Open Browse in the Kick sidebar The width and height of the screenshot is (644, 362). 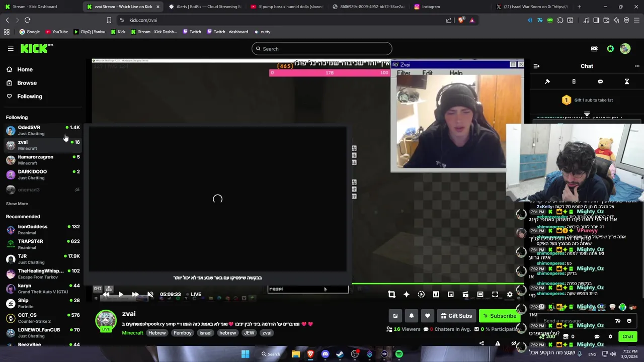27,83
